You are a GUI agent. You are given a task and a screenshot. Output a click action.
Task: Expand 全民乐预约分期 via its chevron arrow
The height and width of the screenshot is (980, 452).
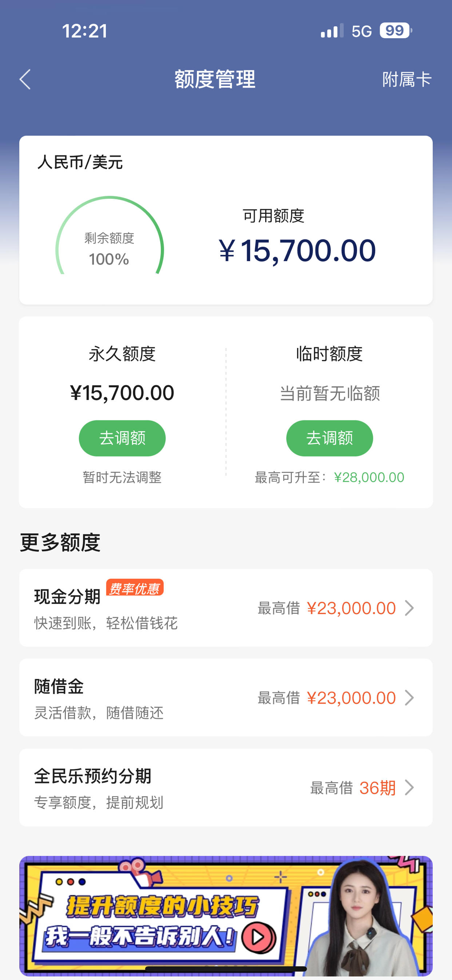pos(409,787)
